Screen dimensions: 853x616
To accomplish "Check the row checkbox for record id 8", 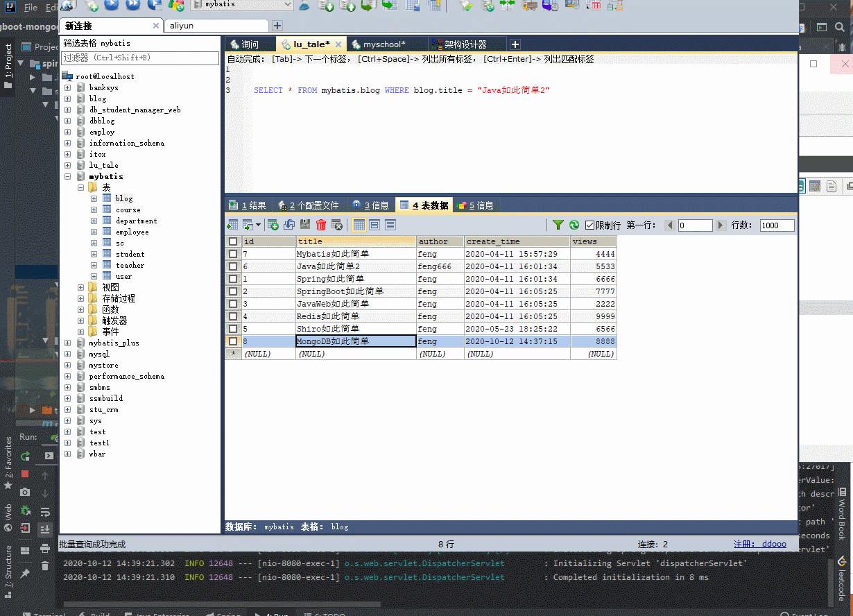I will click(x=233, y=341).
